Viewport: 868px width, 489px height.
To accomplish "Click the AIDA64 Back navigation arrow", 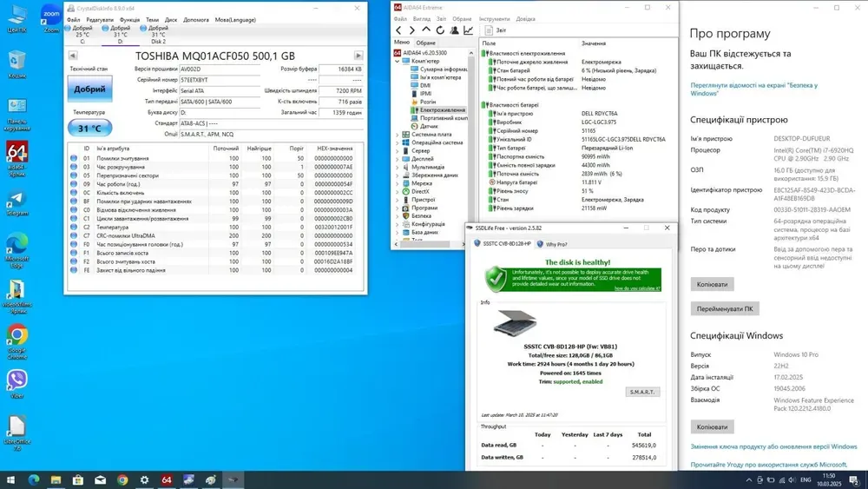I will pyautogui.click(x=399, y=30).
